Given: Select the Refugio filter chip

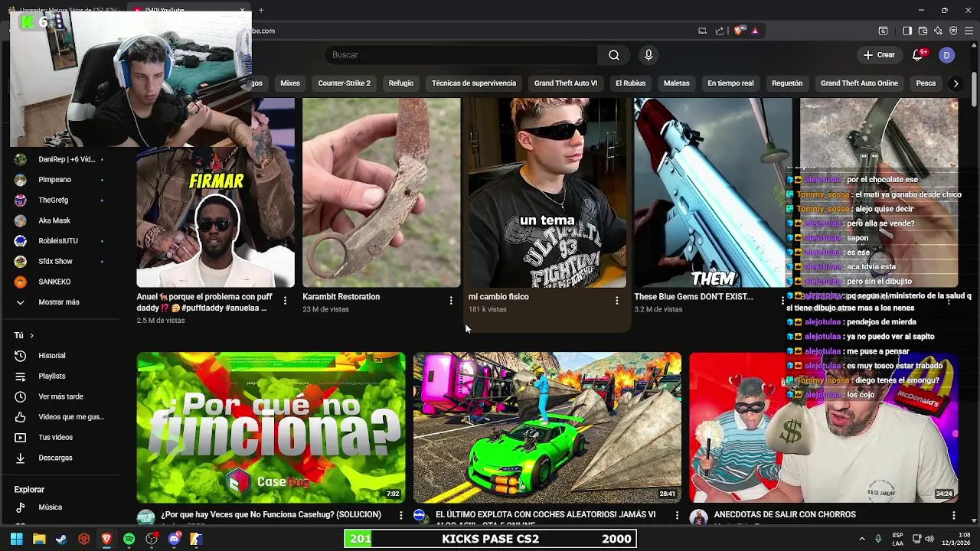Looking at the screenshot, I should pos(400,83).
